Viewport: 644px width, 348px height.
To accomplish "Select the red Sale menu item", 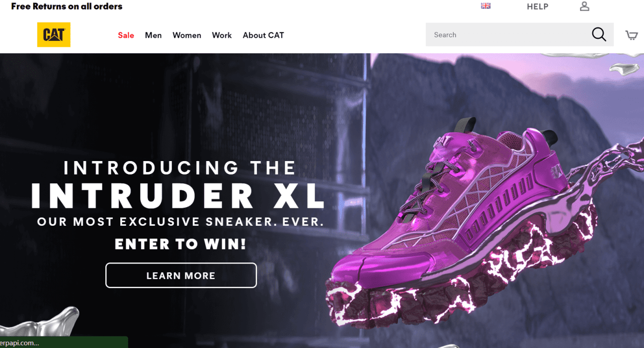I will [x=126, y=35].
